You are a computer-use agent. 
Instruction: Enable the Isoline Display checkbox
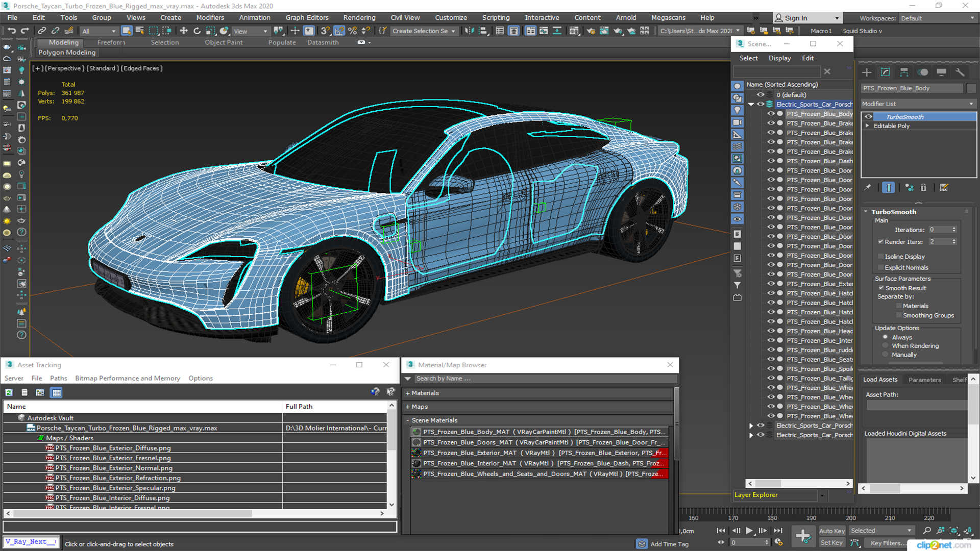(880, 257)
